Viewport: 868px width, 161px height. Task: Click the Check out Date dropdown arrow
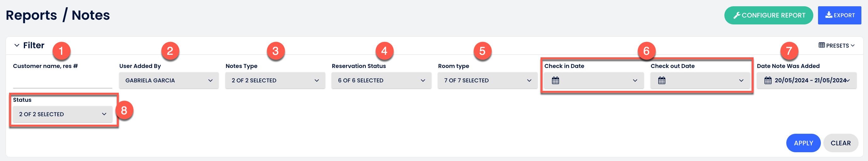pyautogui.click(x=741, y=80)
